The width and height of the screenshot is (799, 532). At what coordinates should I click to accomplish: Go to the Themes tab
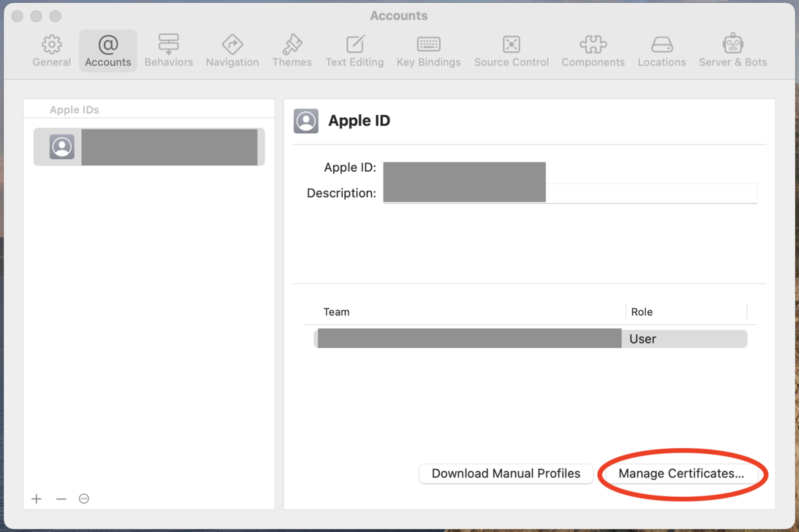(292, 51)
